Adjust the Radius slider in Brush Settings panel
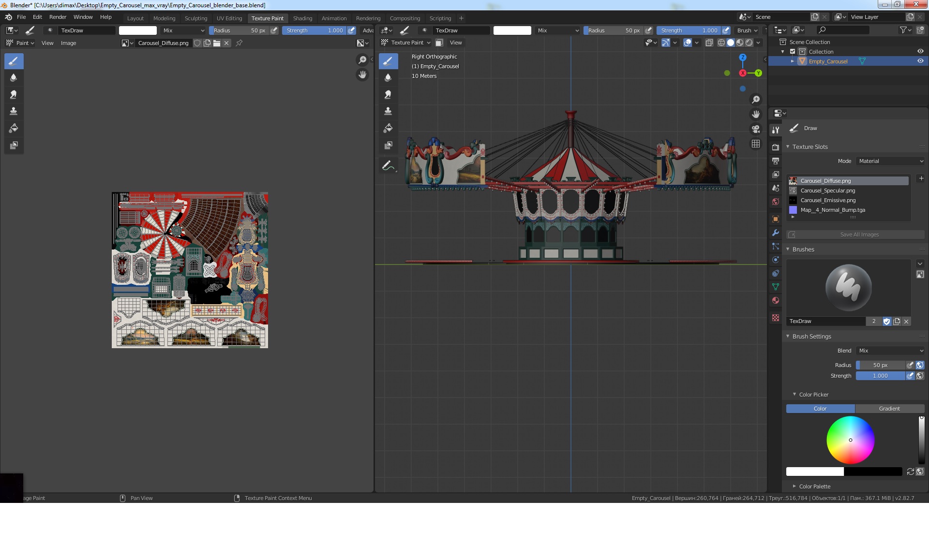This screenshot has width=929, height=560. [880, 365]
